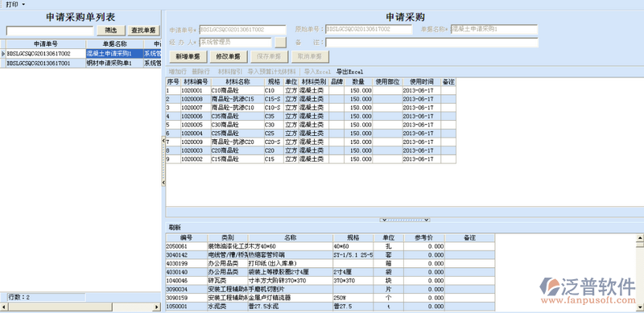
Task: Collapse the left list panel with splitter arrow
Action: pyautogui.click(x=163, y=141)
